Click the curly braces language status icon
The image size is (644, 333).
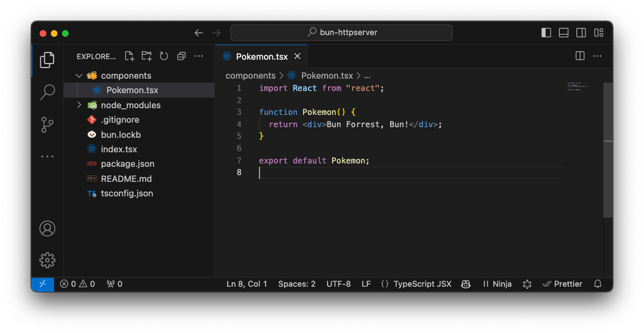tap(385, 284)
